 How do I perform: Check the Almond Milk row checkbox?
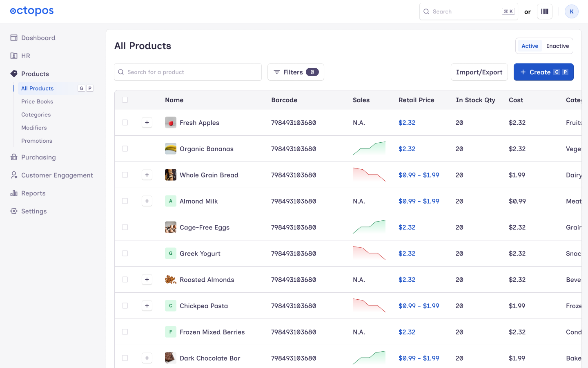(125, 201)
